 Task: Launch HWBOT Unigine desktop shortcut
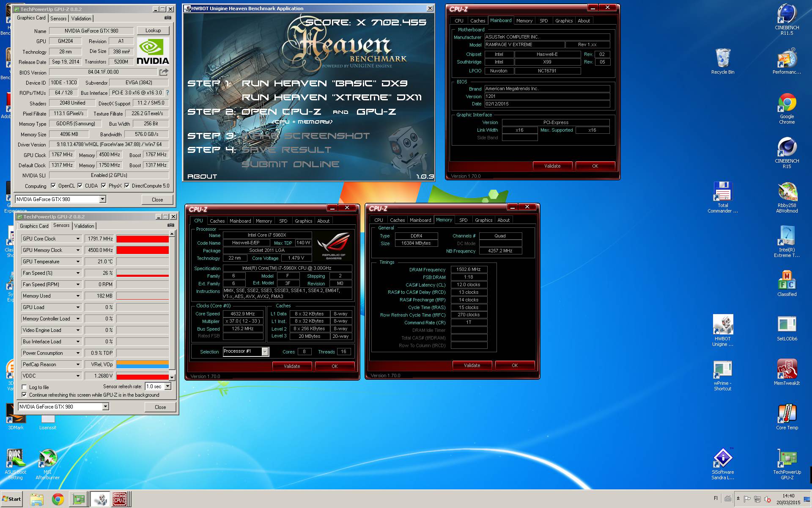722,331
